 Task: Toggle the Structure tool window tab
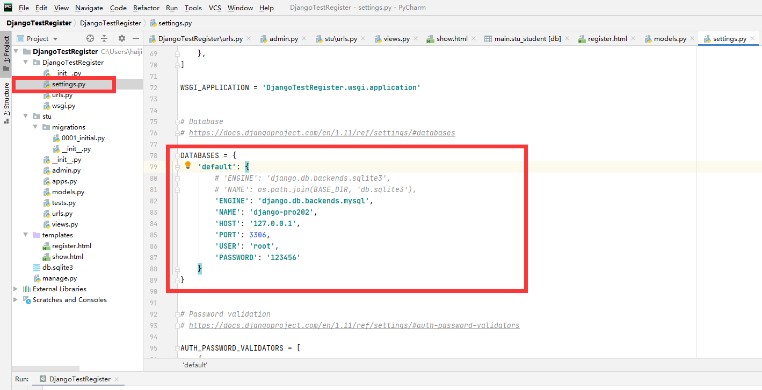coord(6,103)
